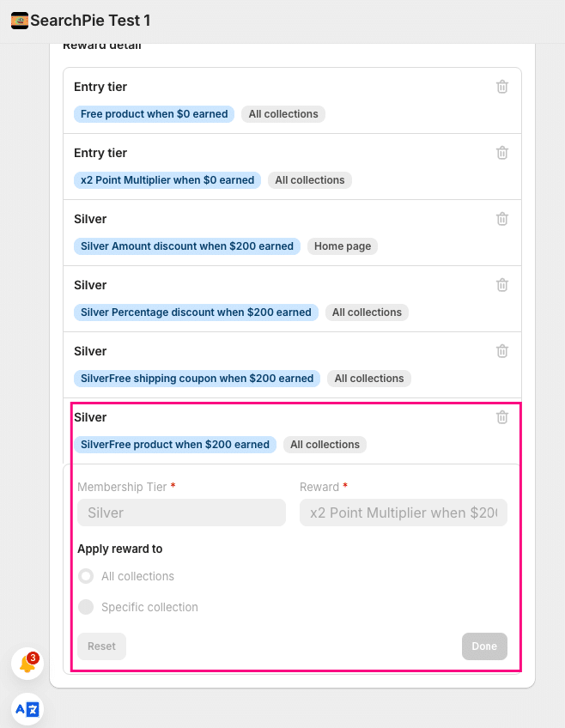565x728 pixels.
Task: Delete the Silver Percentage discount reward
Action: click(x=502, y=285)
